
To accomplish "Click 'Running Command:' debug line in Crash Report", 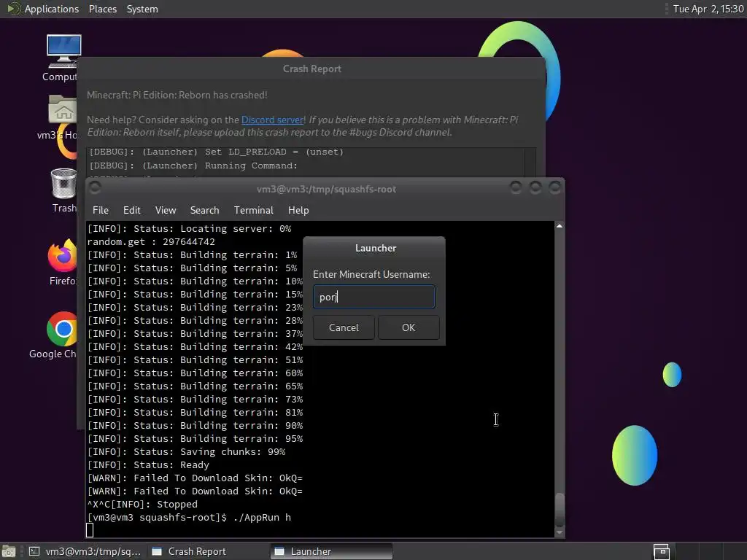I will click(x=193, y=166).
